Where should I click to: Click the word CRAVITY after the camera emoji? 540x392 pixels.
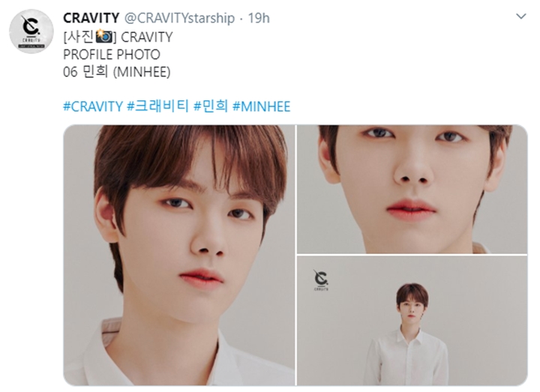(147, 37)
